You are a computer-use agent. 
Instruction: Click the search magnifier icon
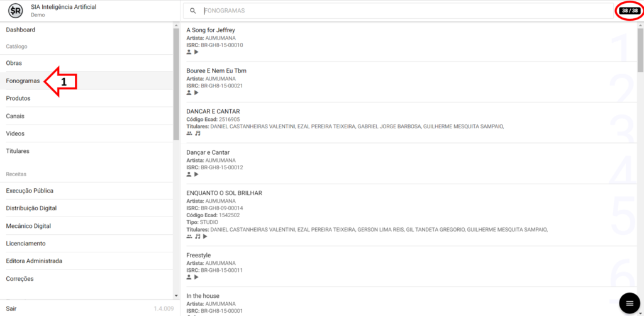tap(193, 11)
